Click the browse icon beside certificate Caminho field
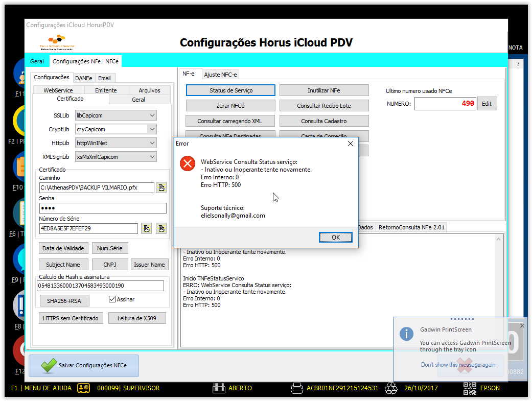 coord(161,187)
